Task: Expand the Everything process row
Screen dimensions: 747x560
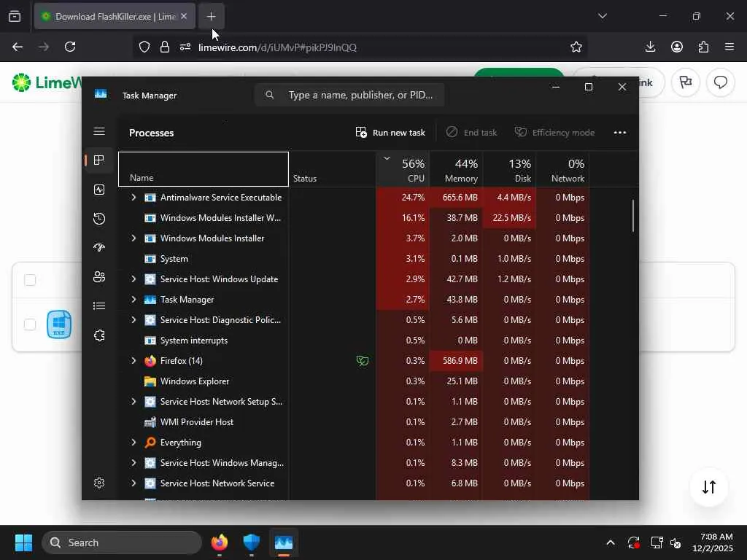Action: [133, 443]
